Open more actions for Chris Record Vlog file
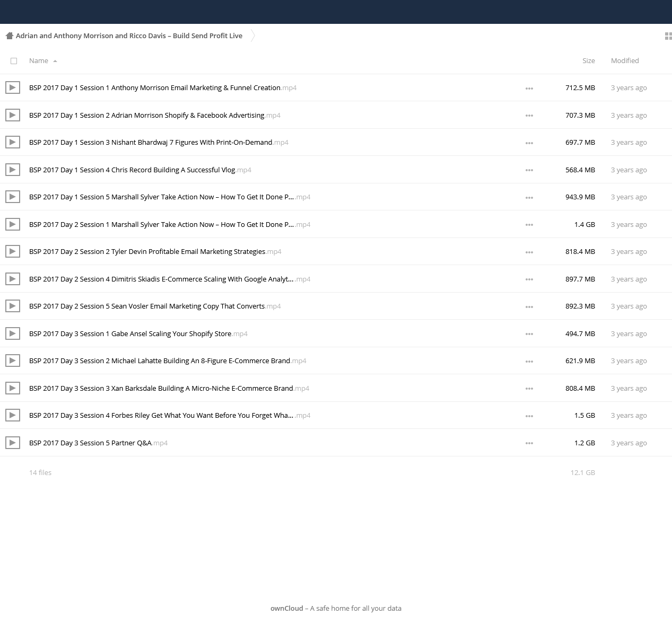 point(529,170)
